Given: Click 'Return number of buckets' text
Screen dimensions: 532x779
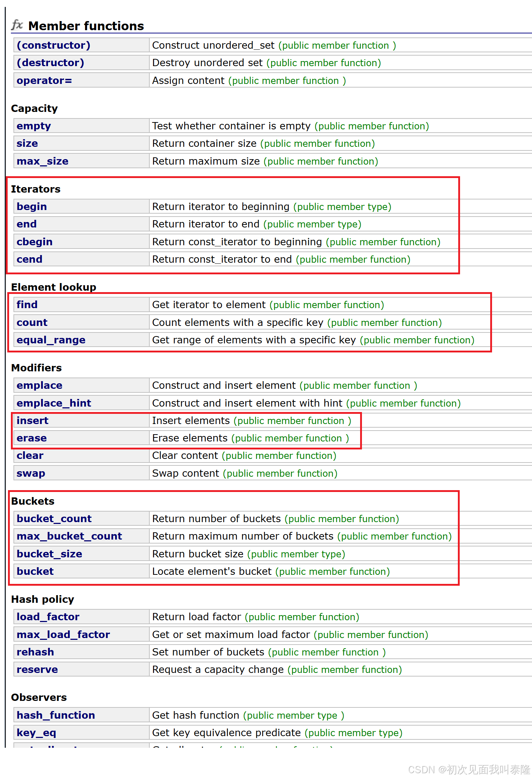Looking at the screenshot, I should click(217, 518).
